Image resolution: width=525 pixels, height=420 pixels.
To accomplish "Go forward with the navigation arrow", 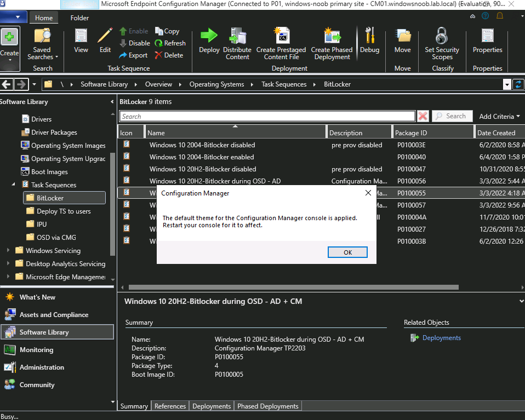I will (x=21, y=84).
